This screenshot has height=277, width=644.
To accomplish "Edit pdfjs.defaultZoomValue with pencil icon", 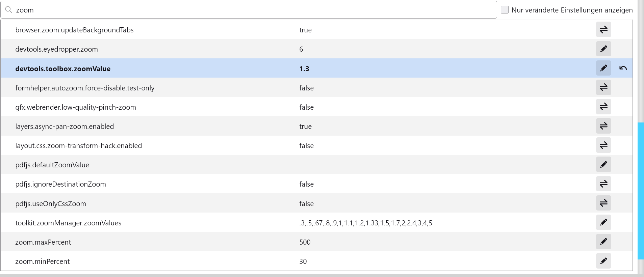I will [x=603, y=165].
